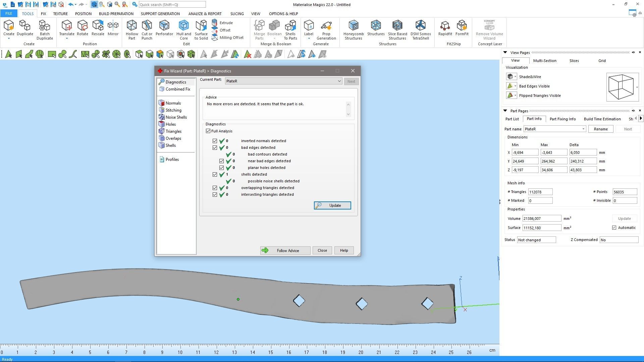Toggle the inverted normals detection checkbox
644x362 pixels.
pyautogui.click(x=215, y=141)
